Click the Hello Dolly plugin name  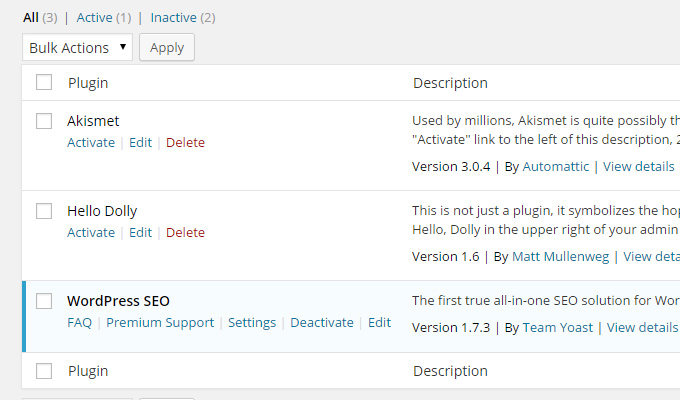pyautogui.click(x=102, y=211)
